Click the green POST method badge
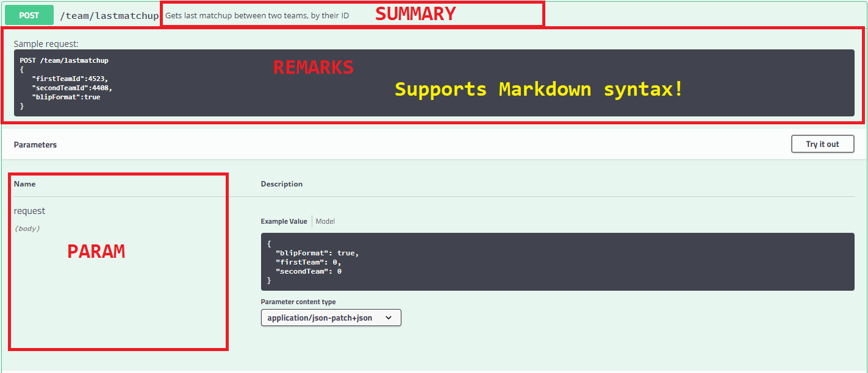 tap(29, 15)
